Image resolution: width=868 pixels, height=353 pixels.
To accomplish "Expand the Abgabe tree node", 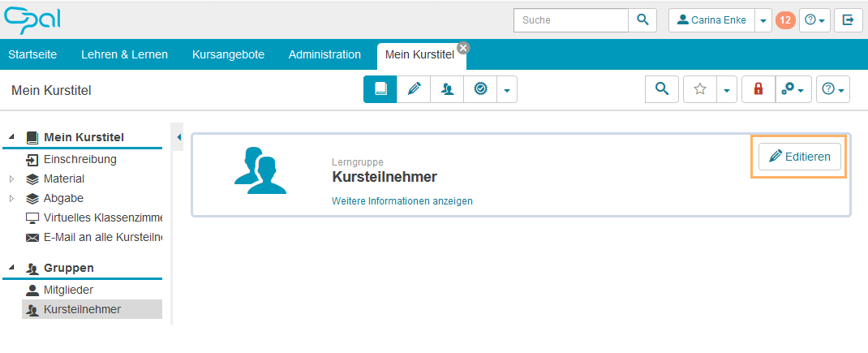I will point(11,198).
